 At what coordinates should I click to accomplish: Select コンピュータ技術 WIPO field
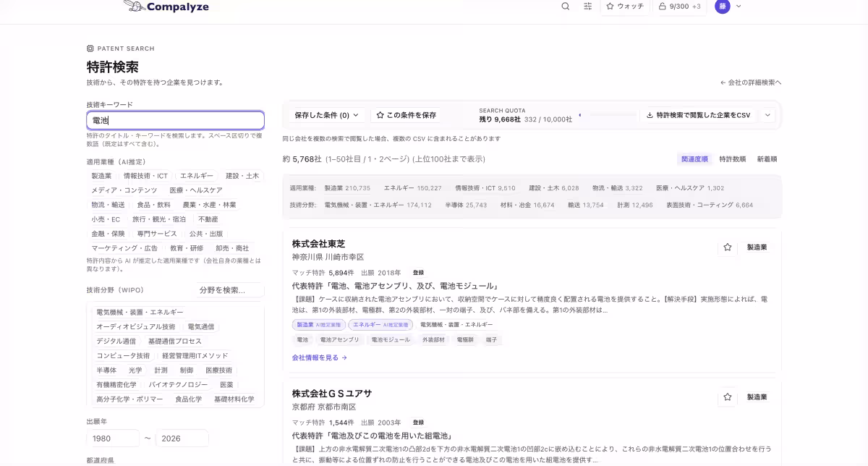[x=123, y=355]
